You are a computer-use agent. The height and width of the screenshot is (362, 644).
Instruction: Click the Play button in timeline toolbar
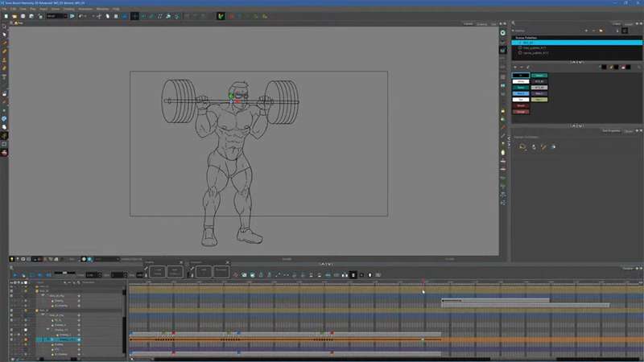click(x=14, y=275)
